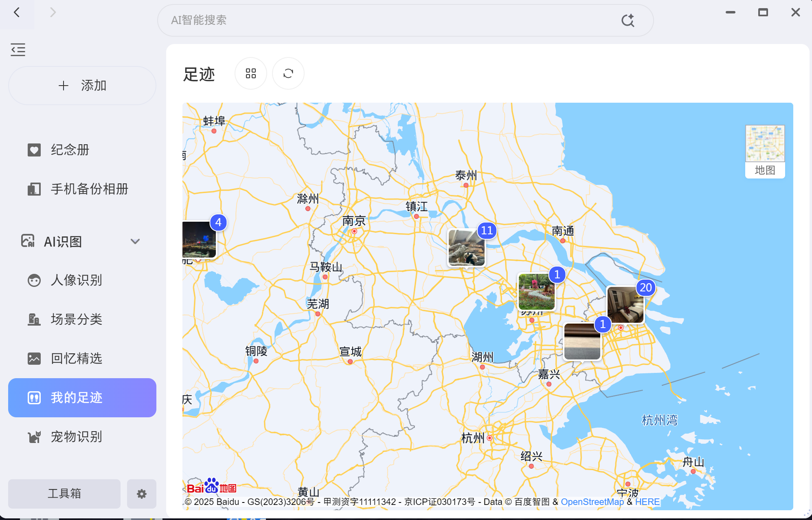Toggle the 地图 map type switcher

coord(765,151)
